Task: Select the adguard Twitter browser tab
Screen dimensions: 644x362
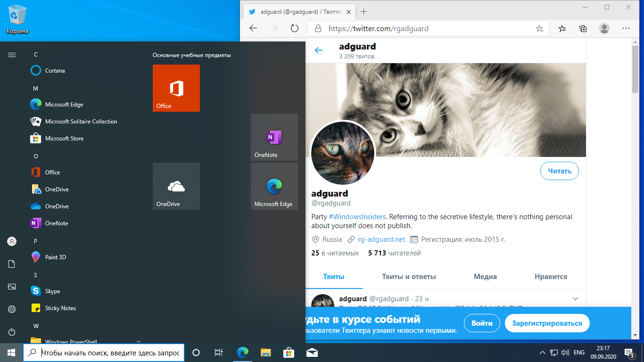Action: coord(299,12)
